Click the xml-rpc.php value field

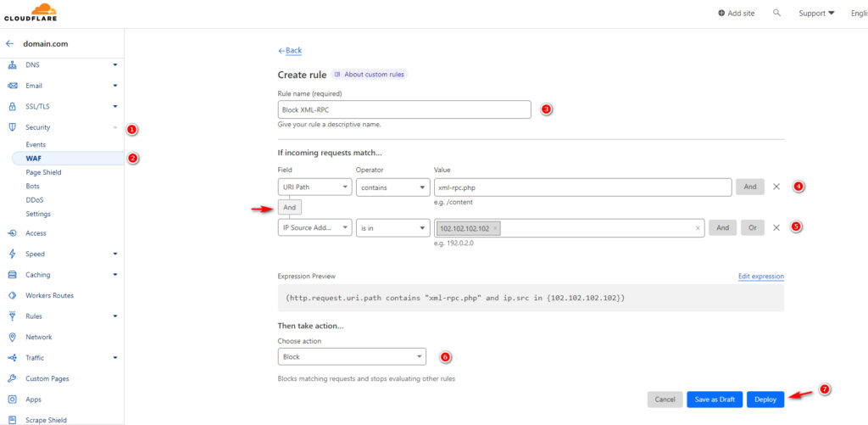pos(583,187)
